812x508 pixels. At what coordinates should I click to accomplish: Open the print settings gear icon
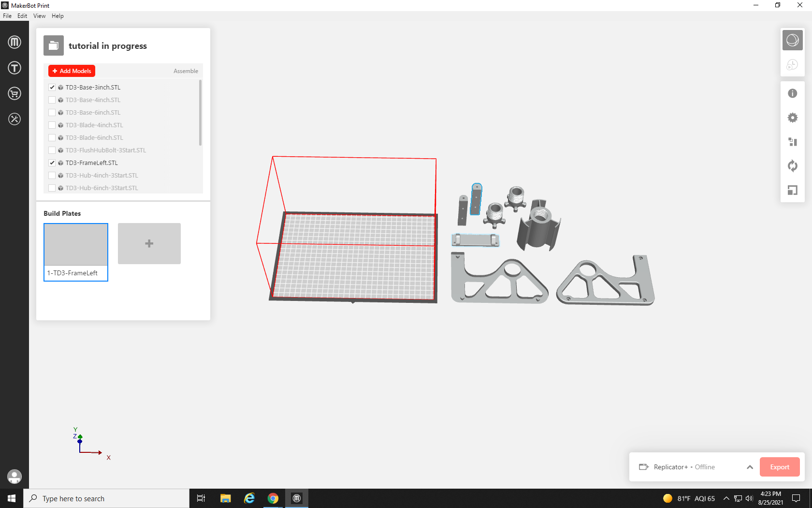coord(793,118)
